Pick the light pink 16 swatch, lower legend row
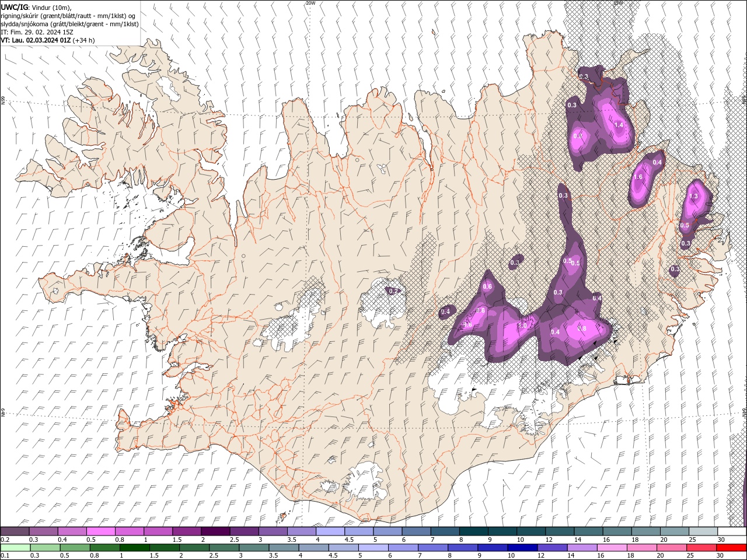The height and width of the screenshot is (560, 747). tap(611, 548)
